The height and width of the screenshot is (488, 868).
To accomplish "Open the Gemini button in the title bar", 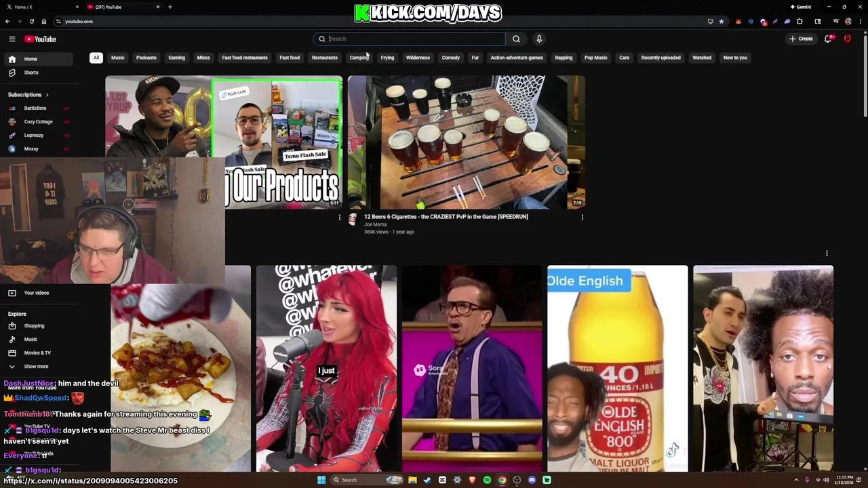I will click(801, 7).
